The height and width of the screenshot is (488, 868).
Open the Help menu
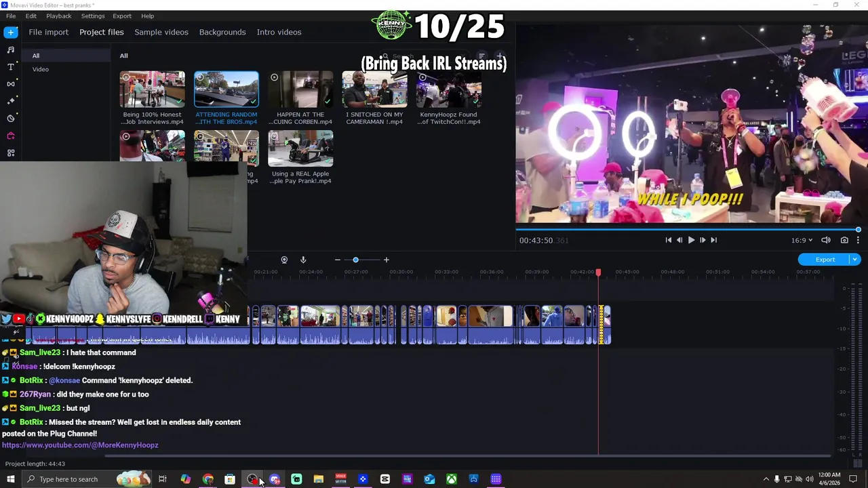tap(147, 16)
